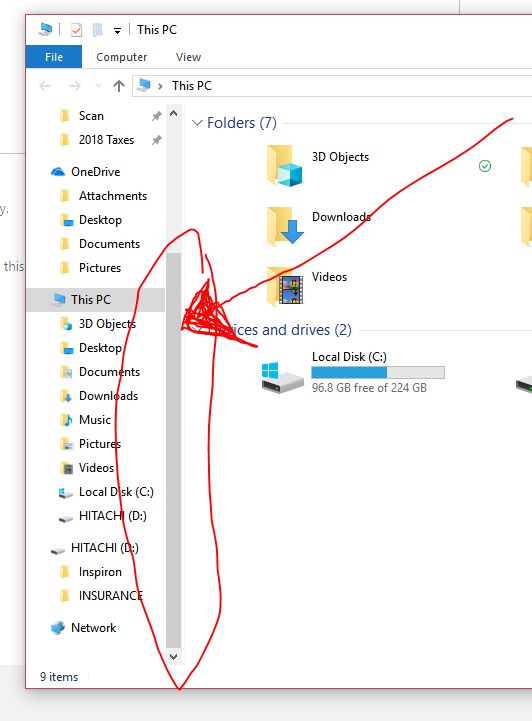The image size is (532, 721).
Task: Click navigation pane scroll down arrow
Action: (173, 657)
